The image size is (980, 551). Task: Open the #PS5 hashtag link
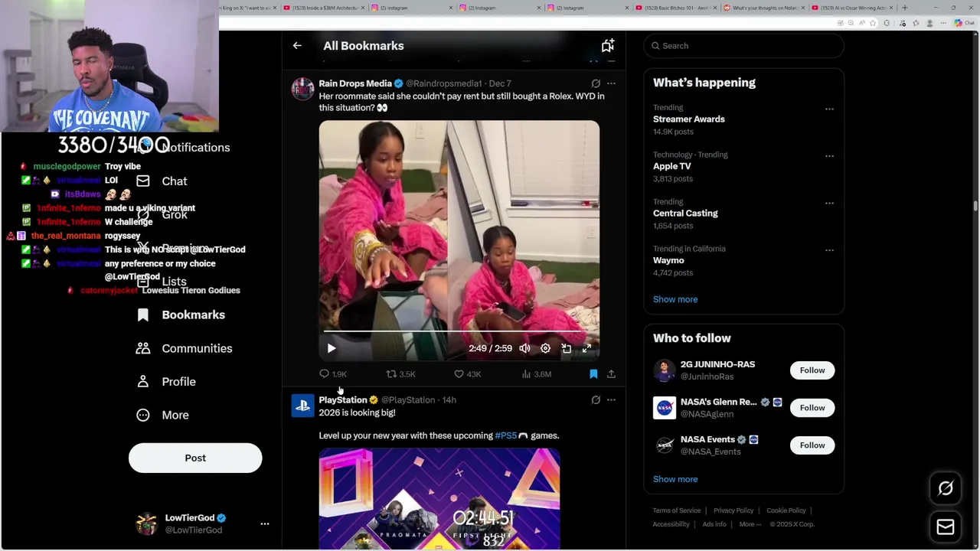click(x=506, y=435)
